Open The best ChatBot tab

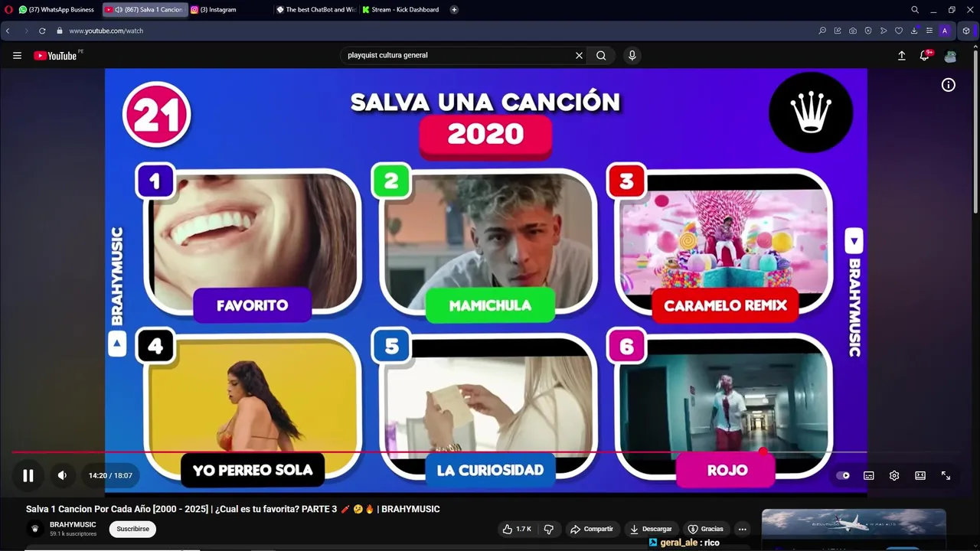coord(316,10)
